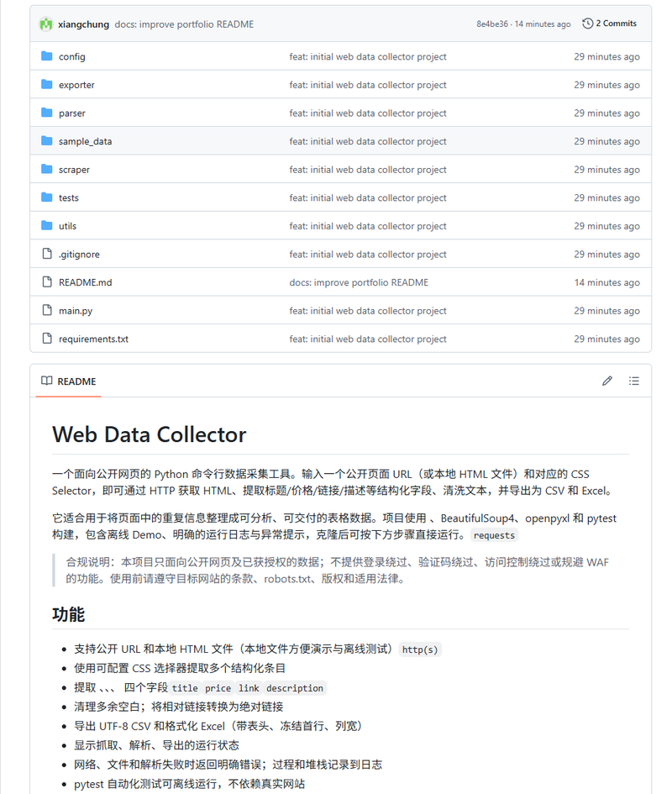The height and width of the screenshot is (794, 672).
Task: Click the README book icon
Action: point(46,381)
